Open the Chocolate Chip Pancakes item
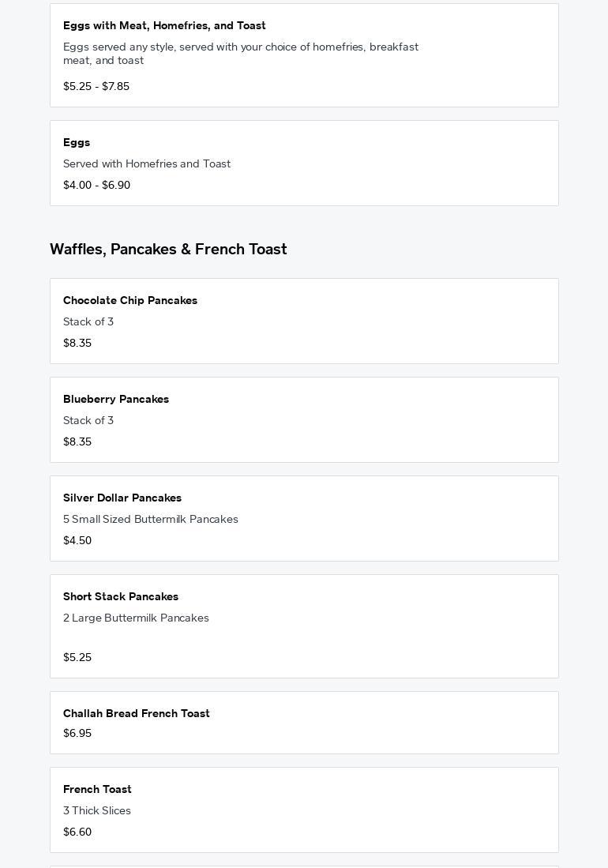The width and height of the screenshot is (608, 868). pos(130,300)
